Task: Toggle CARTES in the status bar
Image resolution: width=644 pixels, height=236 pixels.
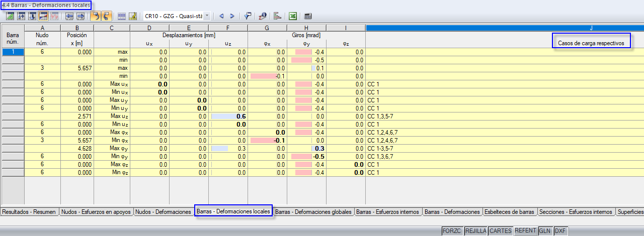Action: tap(501, 231)
